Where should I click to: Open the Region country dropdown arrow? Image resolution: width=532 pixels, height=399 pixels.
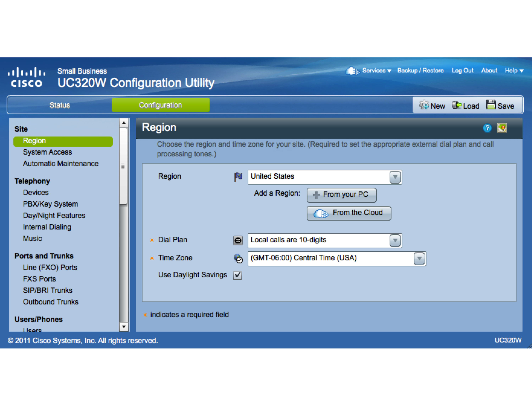pos(395,177)
